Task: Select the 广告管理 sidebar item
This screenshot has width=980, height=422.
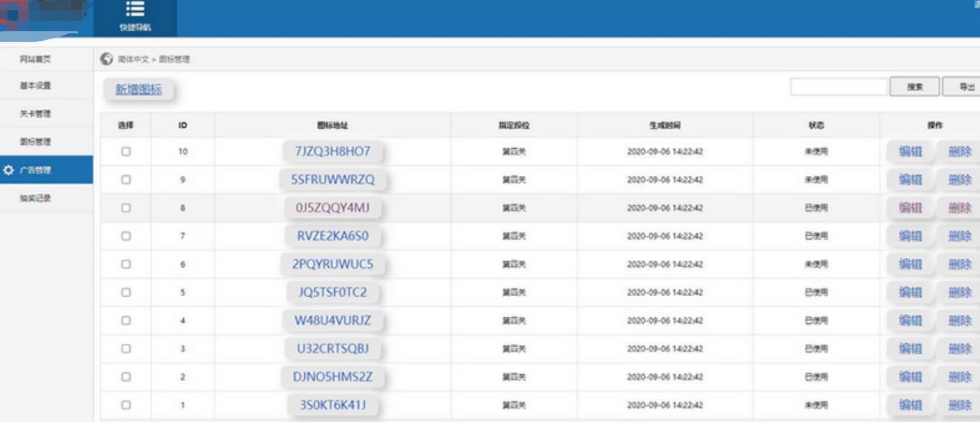Action: 46,170
